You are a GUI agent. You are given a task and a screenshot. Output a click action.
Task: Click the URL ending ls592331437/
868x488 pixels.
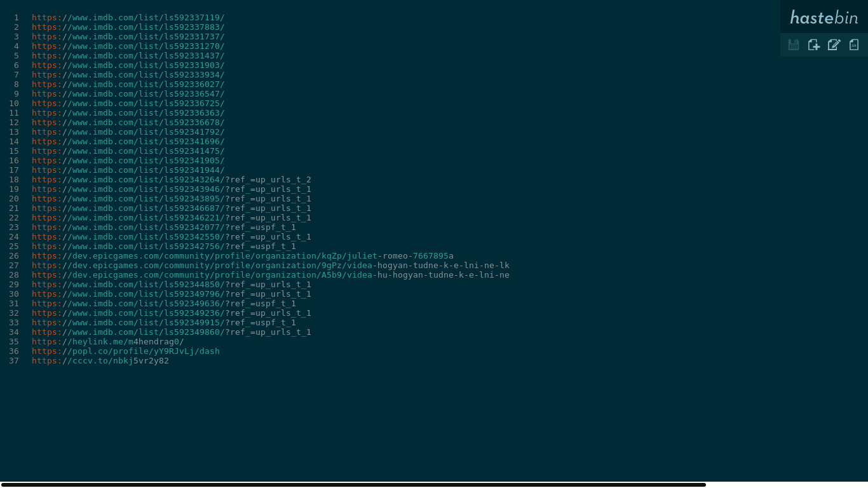click(128, 56)
